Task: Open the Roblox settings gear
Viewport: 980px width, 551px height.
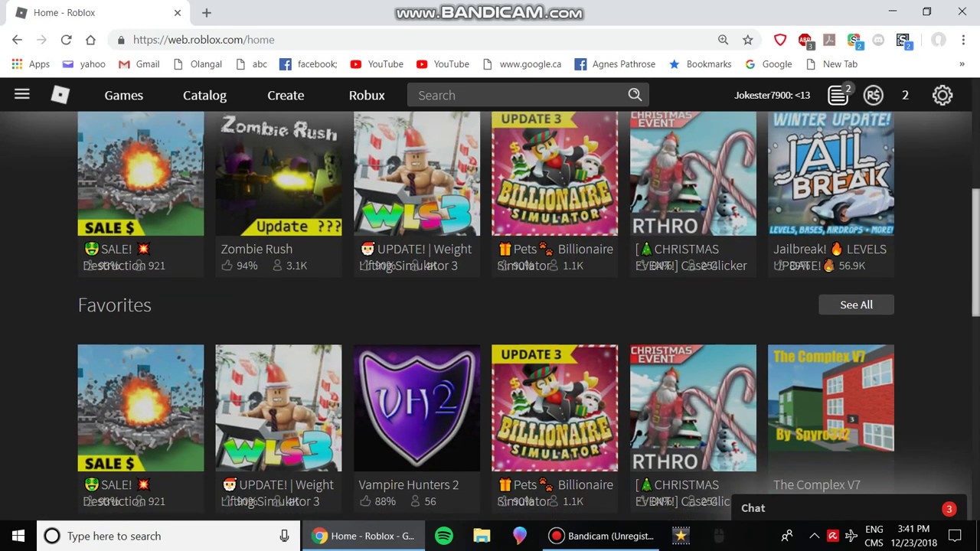Action: click(942, 95)
